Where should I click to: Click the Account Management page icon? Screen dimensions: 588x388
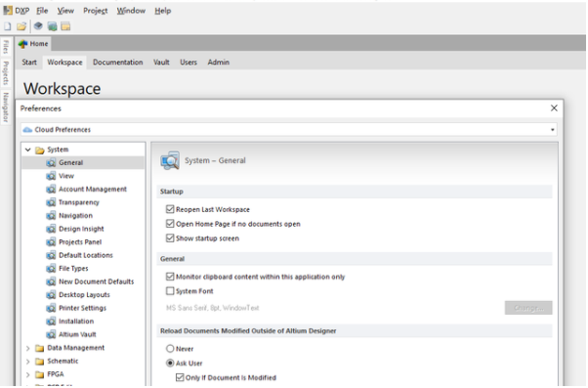click(x=51, y=190)
